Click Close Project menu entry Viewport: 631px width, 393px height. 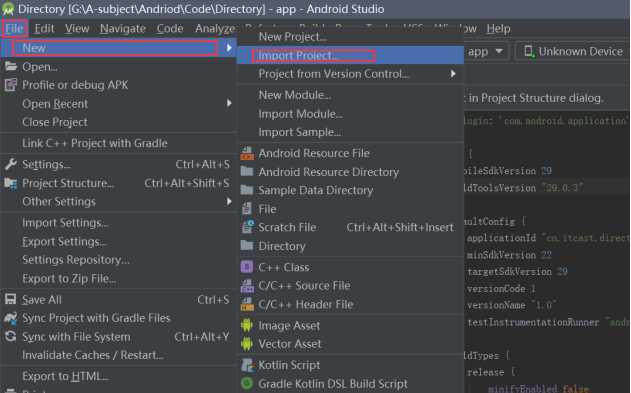point(55,122)
